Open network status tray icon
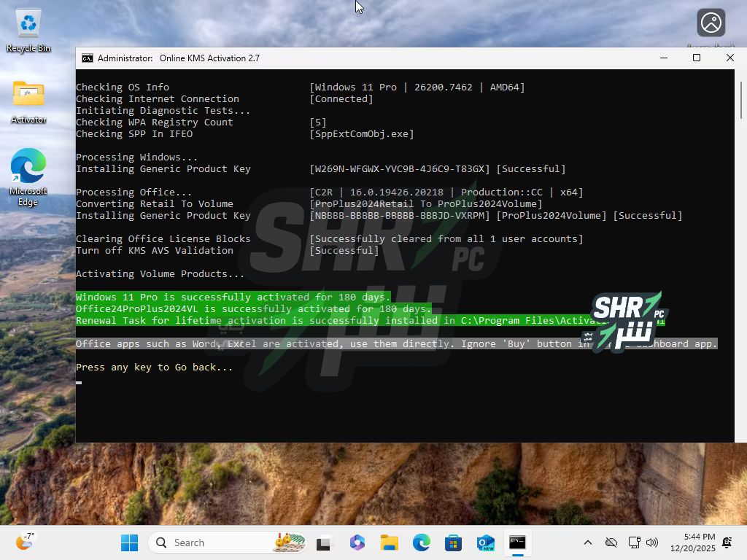This screenshot has height=560, width=747. pyautogui.click(x=634, y=542)
